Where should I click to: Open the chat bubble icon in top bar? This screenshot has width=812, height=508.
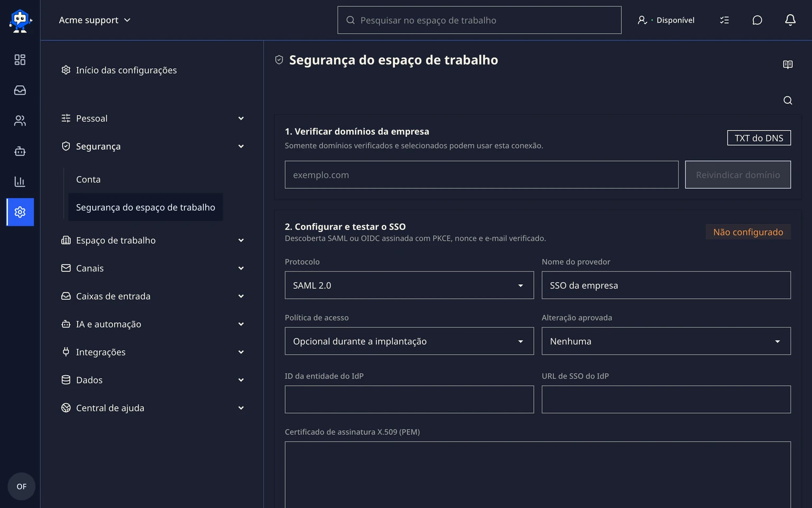[757, 20]
